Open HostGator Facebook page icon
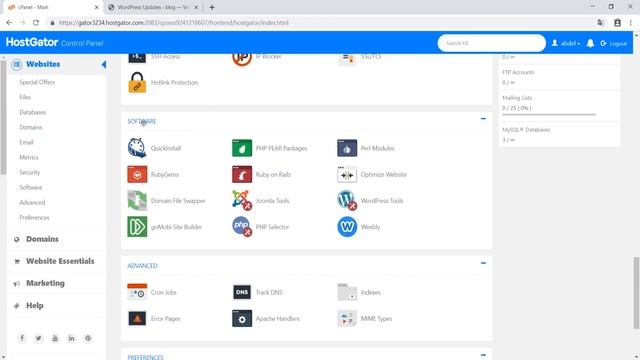640x360 pixels. (x=22, y=338)
